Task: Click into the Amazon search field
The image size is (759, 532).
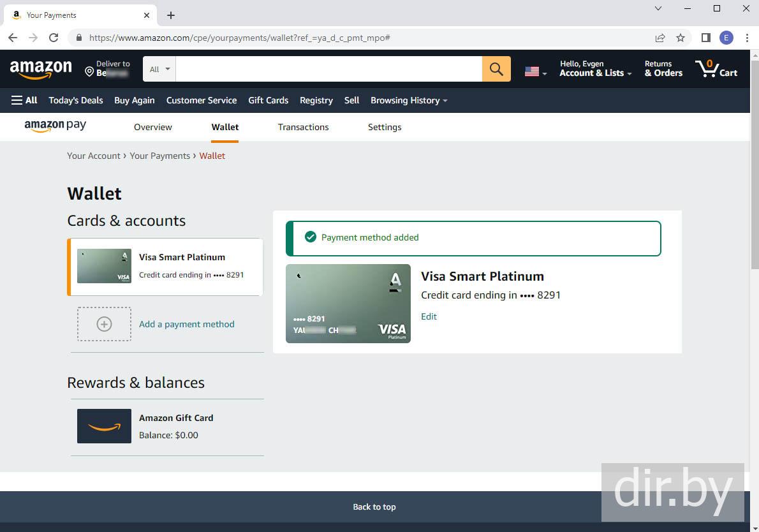Action: coord(328,69)
